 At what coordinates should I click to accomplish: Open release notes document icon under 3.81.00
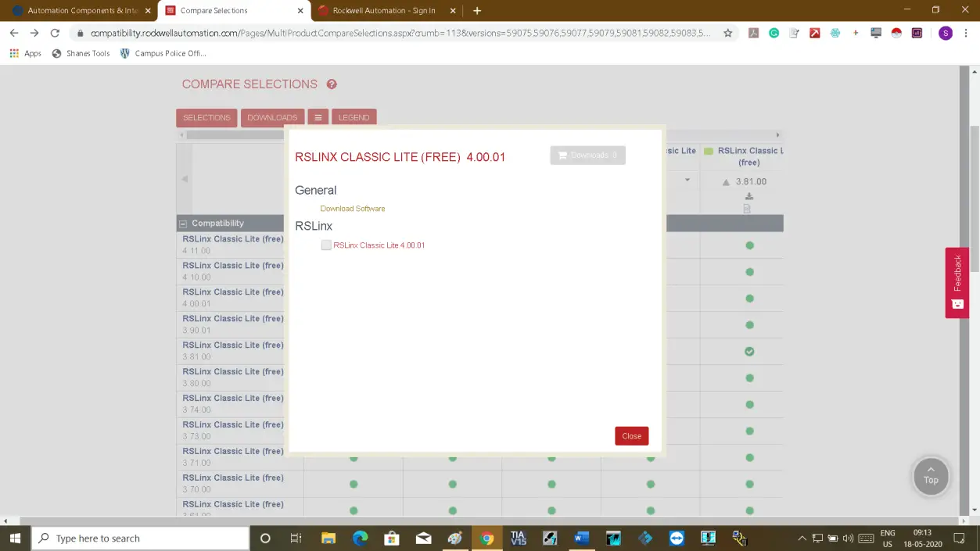(747, 209)
